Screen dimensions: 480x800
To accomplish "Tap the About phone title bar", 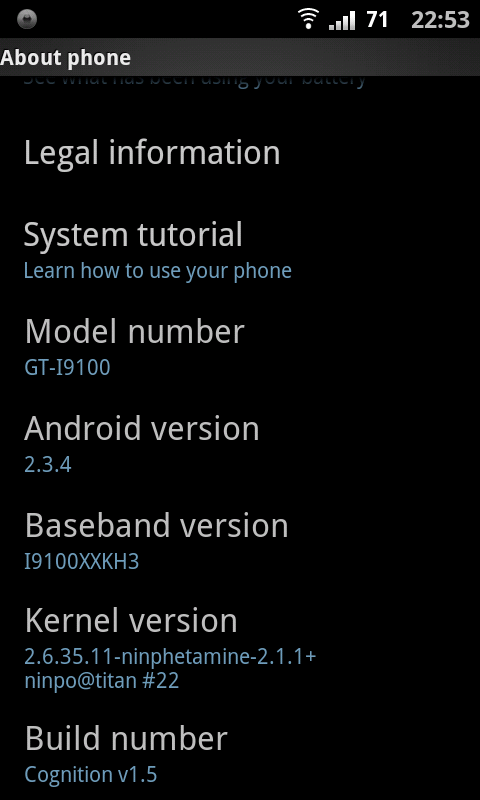I will [x=240, y=57].
